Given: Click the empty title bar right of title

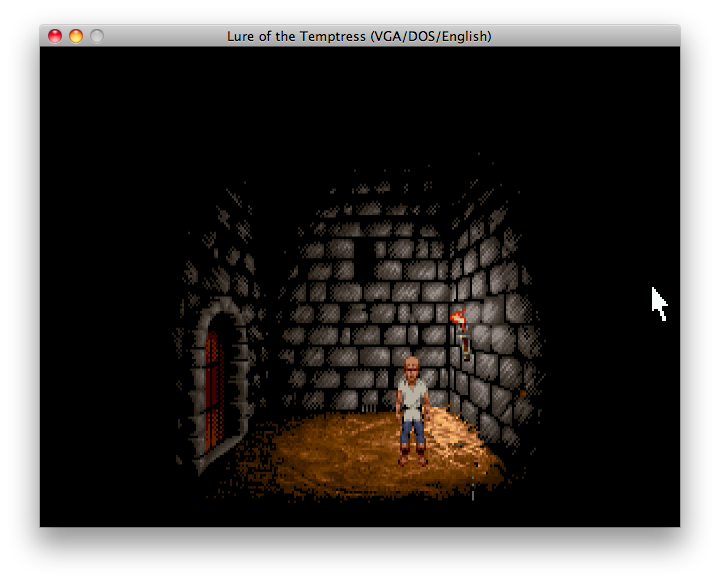Looking at the screenshot, I should tap(590, 36).
